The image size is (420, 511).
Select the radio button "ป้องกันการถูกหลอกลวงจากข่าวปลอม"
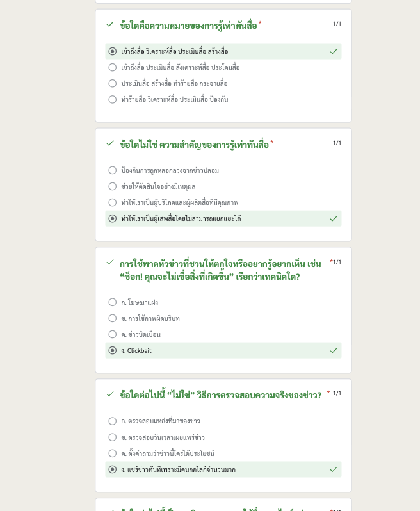tap(113, 170)
